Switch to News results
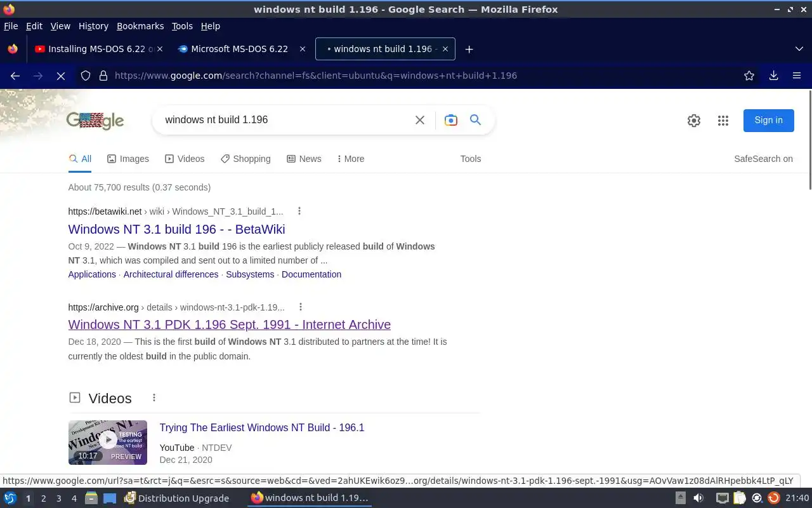 (x=304, y=159)
